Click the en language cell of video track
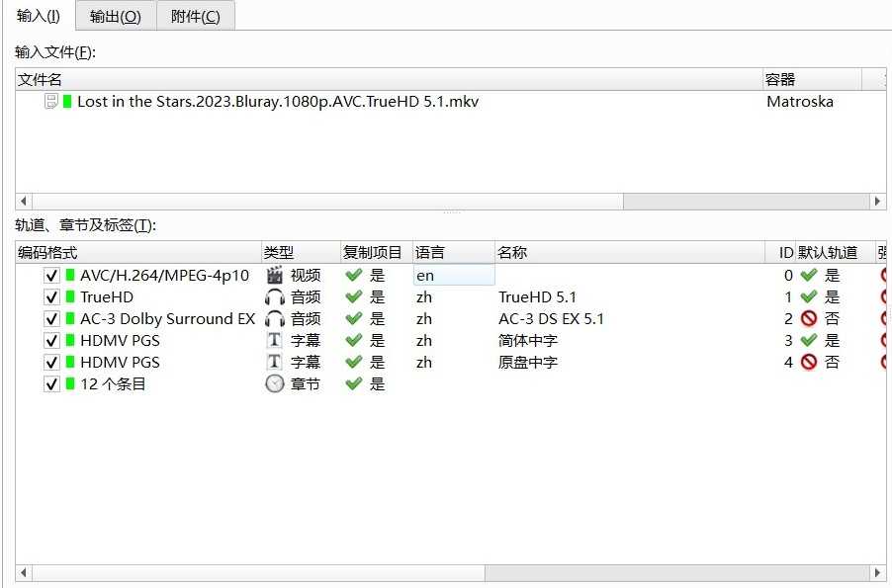892x588 pixels. [453, 276]
